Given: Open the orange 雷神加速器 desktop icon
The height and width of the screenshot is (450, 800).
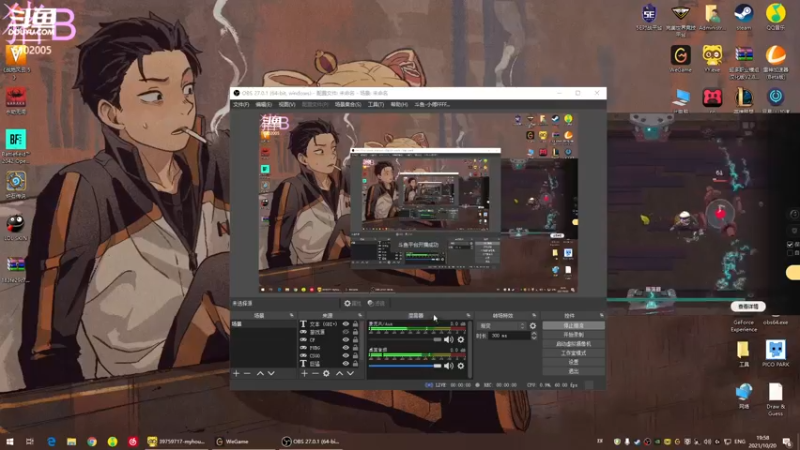Looking at the screenshot, I should (776, 61).
